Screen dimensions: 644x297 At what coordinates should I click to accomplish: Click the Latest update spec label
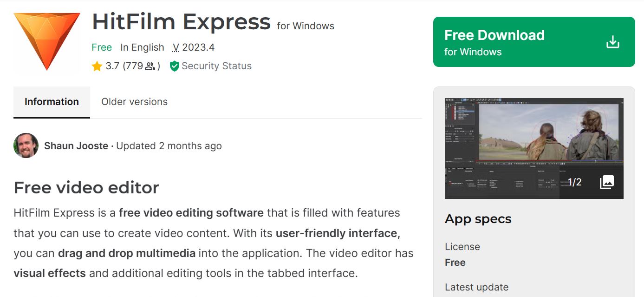coord(476,287)
